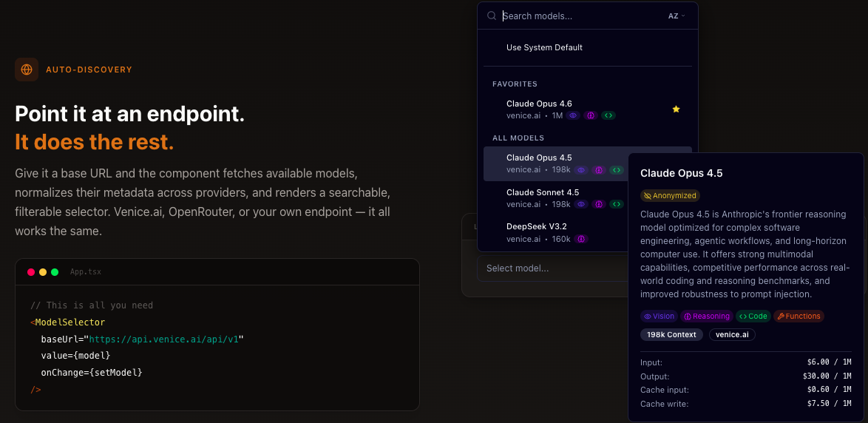Click the reasoning brain badge on Claude Opus 4.6
The height and width of the screenshot is (423, 868).
[591, 115]
